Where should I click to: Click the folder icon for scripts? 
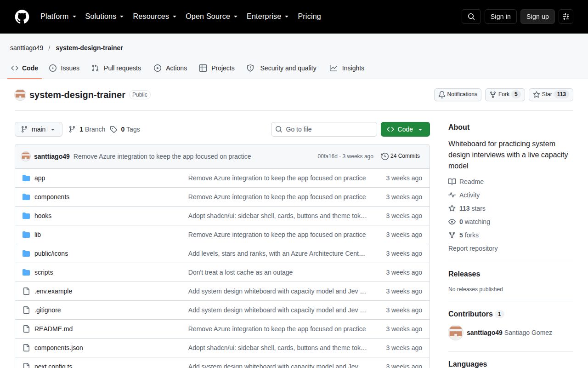[x=26, y=272]
